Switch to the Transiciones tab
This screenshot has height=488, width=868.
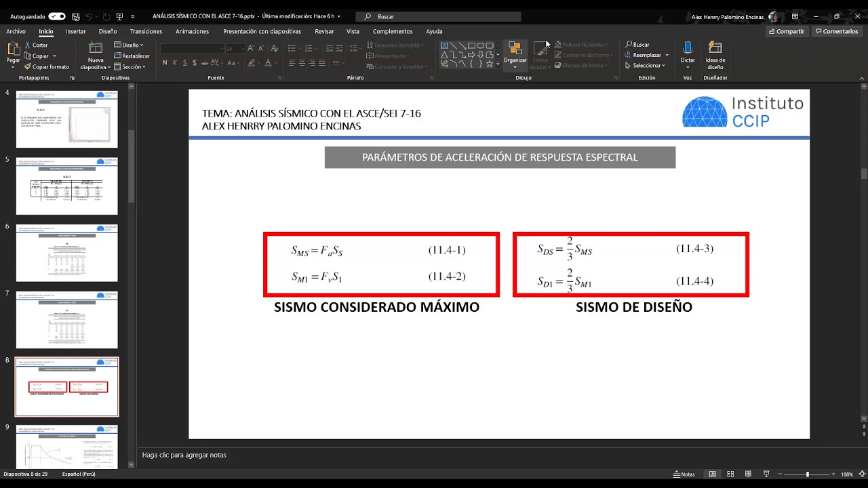pyautogui.click(x=146, y=31)
